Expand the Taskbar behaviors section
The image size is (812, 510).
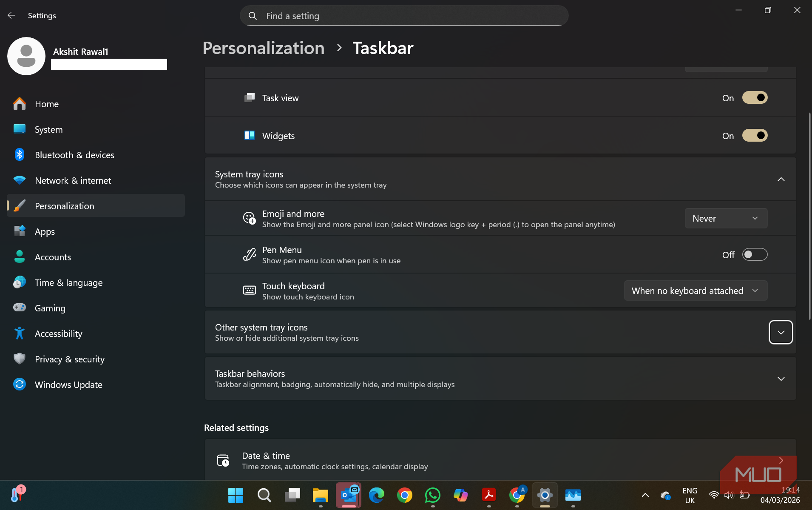[781, 379]
